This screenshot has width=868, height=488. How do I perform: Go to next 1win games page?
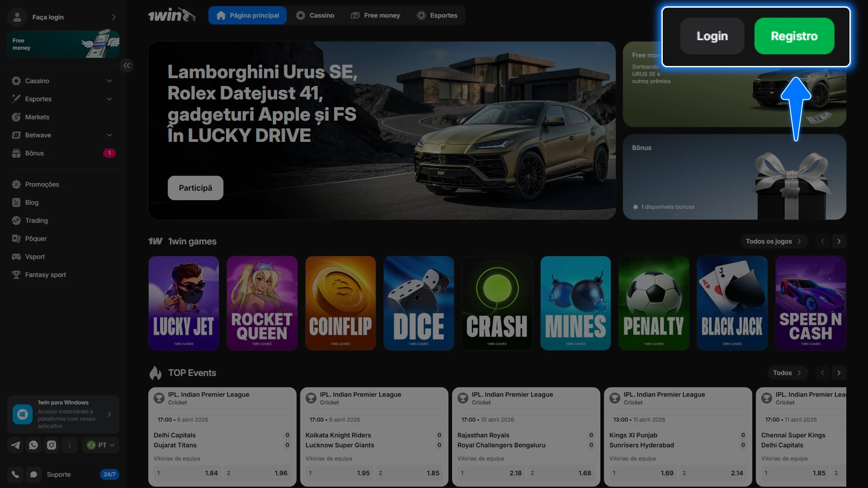click(839, 241)
